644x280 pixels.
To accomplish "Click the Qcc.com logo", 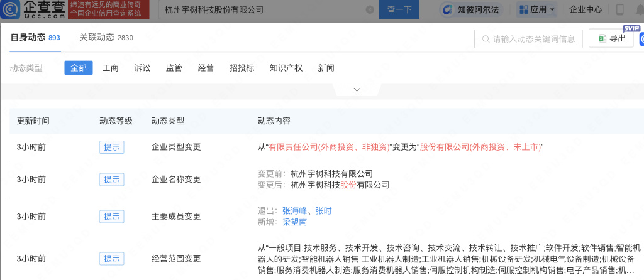I will pos(33,9).
